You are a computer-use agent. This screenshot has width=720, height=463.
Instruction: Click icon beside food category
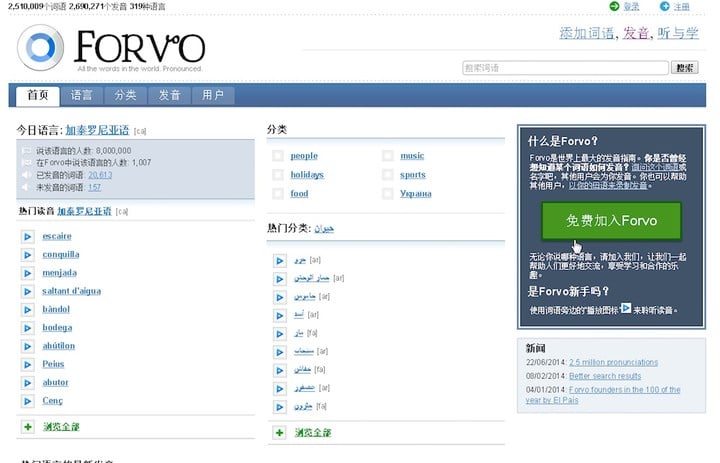[x=278, y=193]
